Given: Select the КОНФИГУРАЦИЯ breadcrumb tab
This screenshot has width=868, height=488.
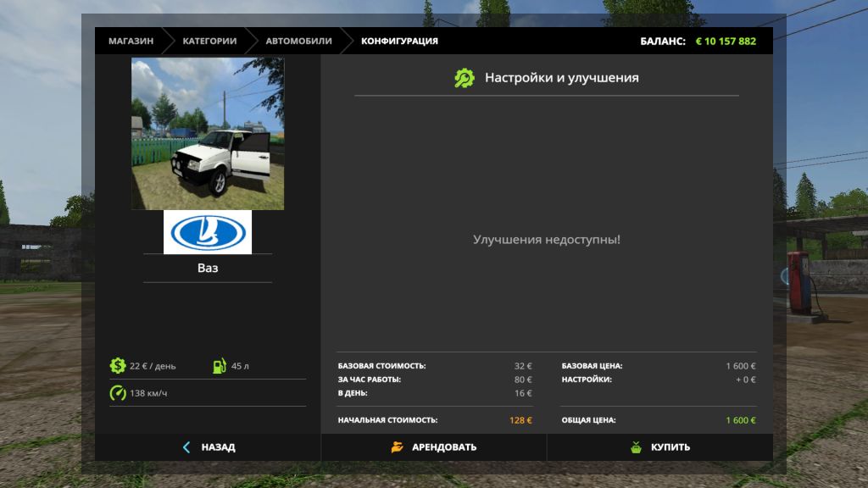Looking at the screenshot, I should tap(399, 41).
